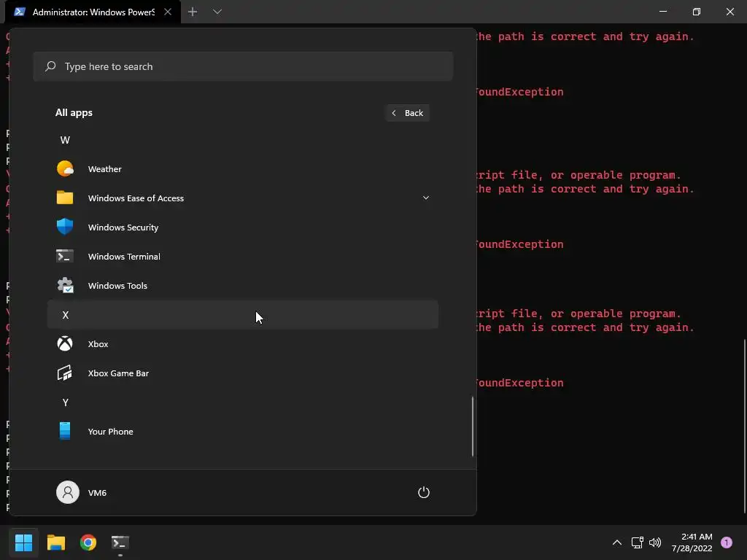Click the Y letter group header
Viewport: 747px width, 560px height.
(65, 402)
